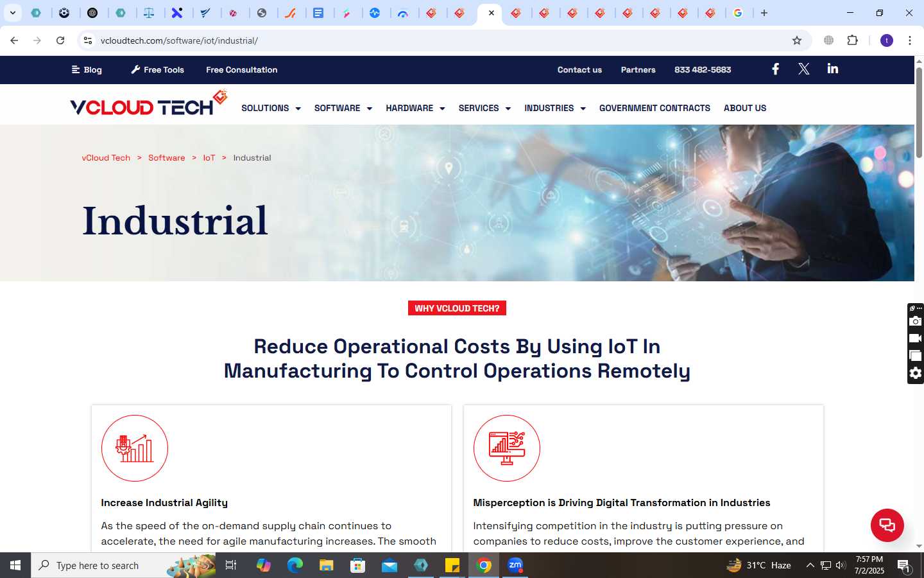The height and width of the screenshot is (578, 924).
Task: Click Contact us link
Action: (x=579, y=69)
